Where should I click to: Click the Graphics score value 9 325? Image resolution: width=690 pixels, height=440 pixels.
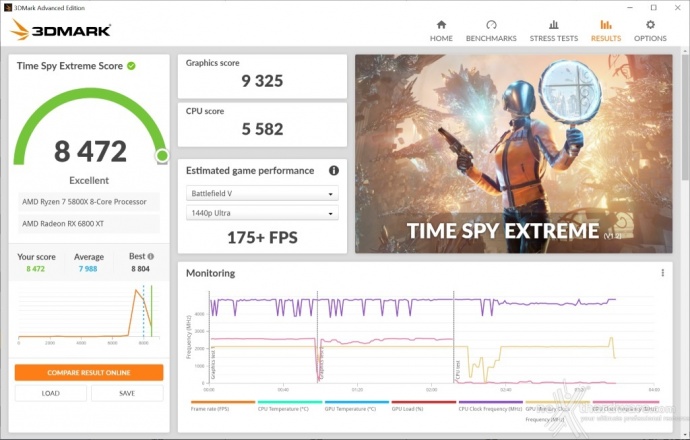pos(262,81)
